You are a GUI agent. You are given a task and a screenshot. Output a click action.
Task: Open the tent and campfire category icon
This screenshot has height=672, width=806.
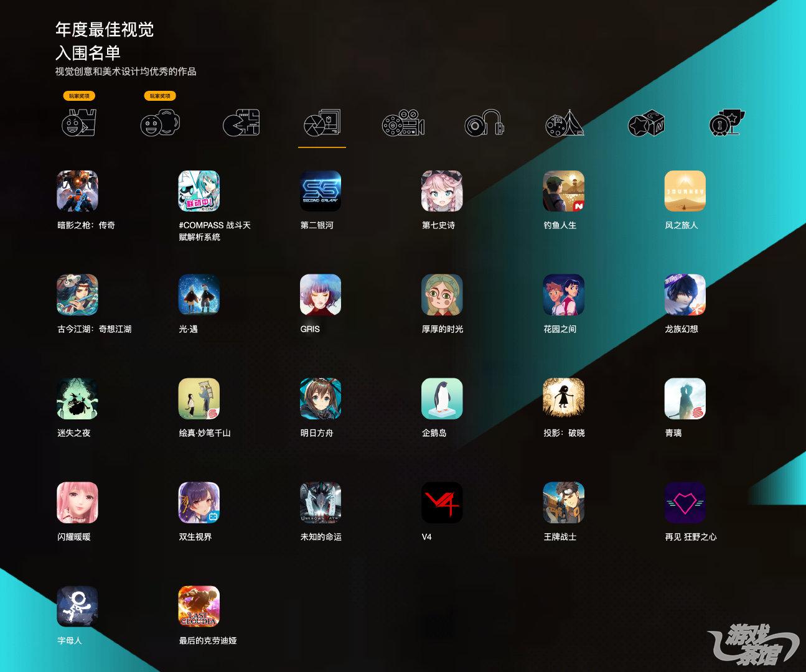[565, 123]
